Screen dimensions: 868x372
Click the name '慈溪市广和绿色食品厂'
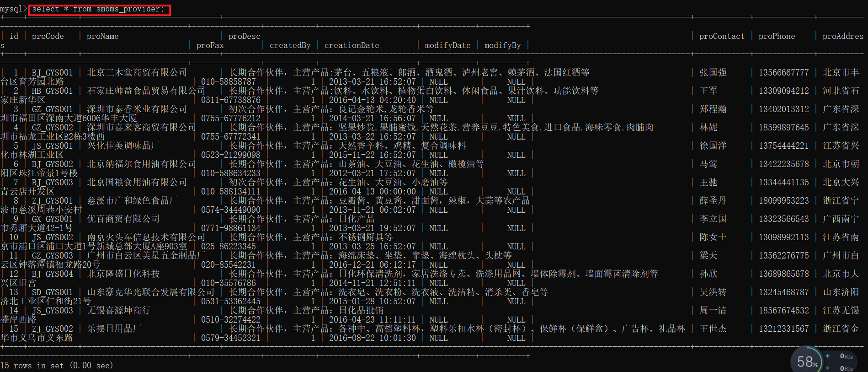[x=133, y=200]
